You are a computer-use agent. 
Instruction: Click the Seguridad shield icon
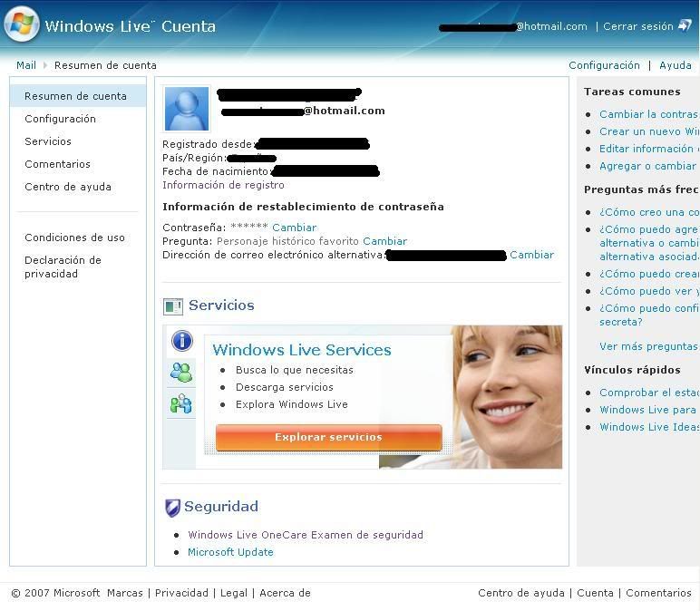pos(172,508)
